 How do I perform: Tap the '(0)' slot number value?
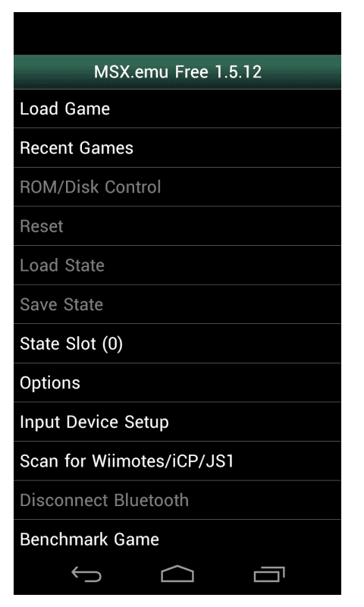coord(112,344)
